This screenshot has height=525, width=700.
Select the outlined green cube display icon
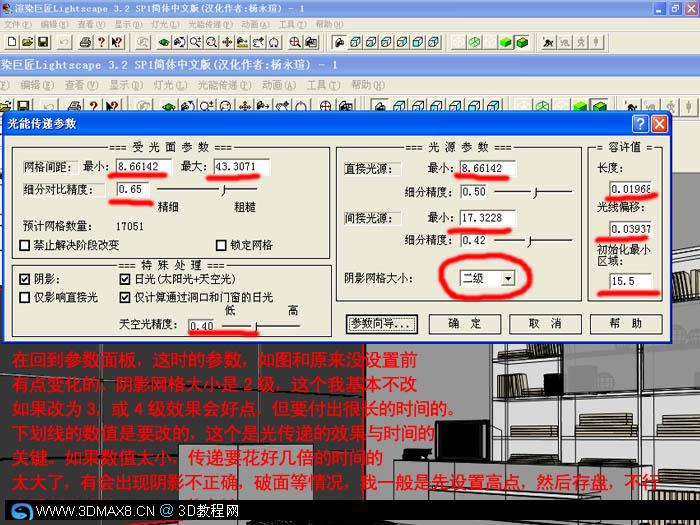click(x=521, y=42)
